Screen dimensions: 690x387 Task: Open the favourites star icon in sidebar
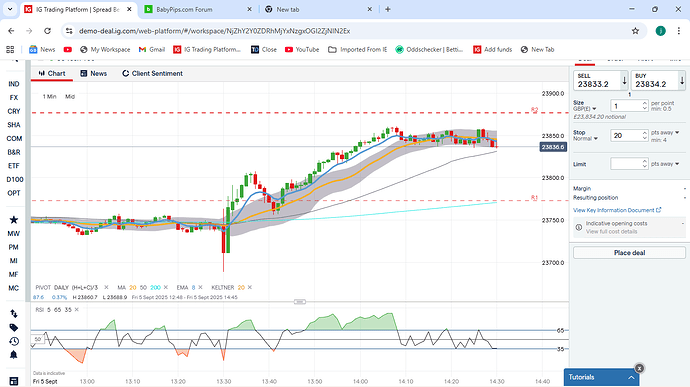14,220
